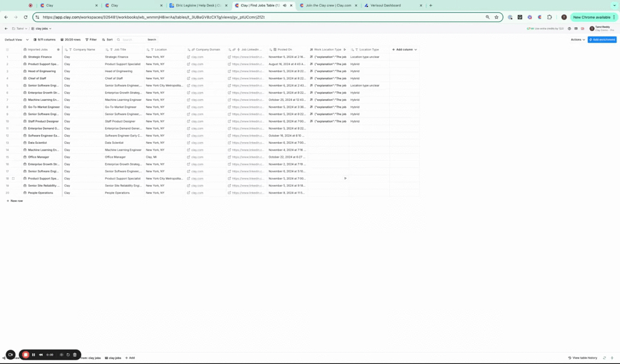Pause the screen recording
620x364 pixels.
click(33, 355)
